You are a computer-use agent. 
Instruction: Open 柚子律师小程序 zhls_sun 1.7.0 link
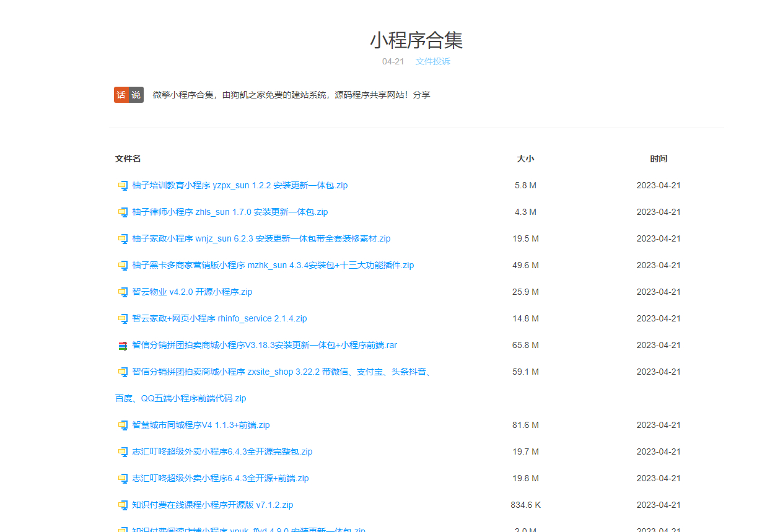(230, 212)
